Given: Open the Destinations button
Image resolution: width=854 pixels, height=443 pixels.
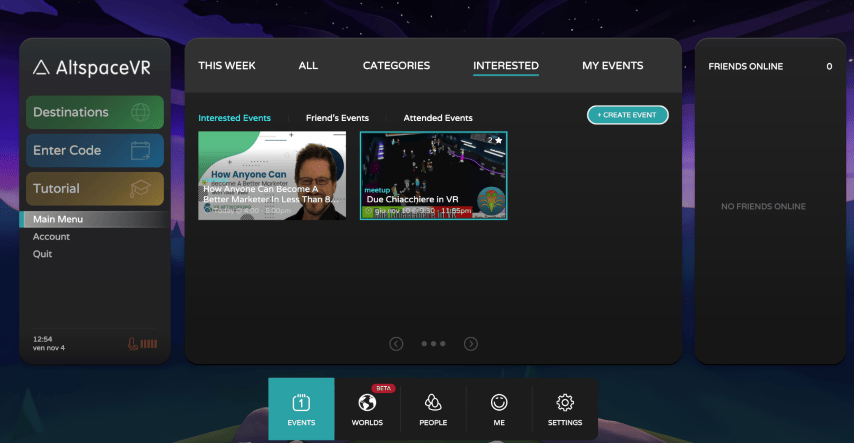Looking at the screenshot, I should 91,112.
